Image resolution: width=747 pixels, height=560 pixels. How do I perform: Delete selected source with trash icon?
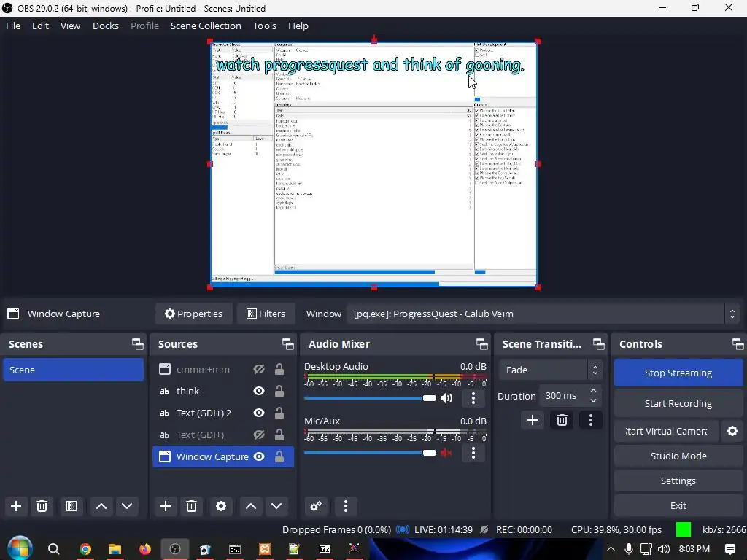point(192,506)
